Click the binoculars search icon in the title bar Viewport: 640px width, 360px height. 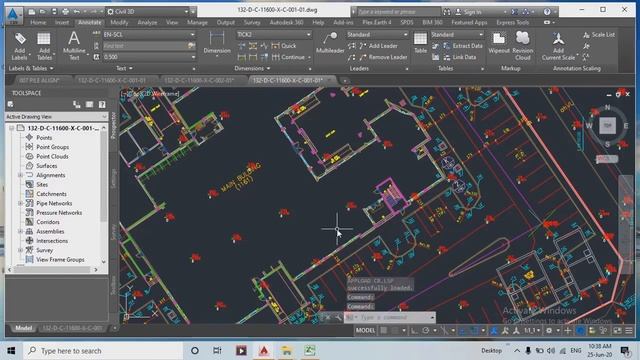tap(447, 11)
